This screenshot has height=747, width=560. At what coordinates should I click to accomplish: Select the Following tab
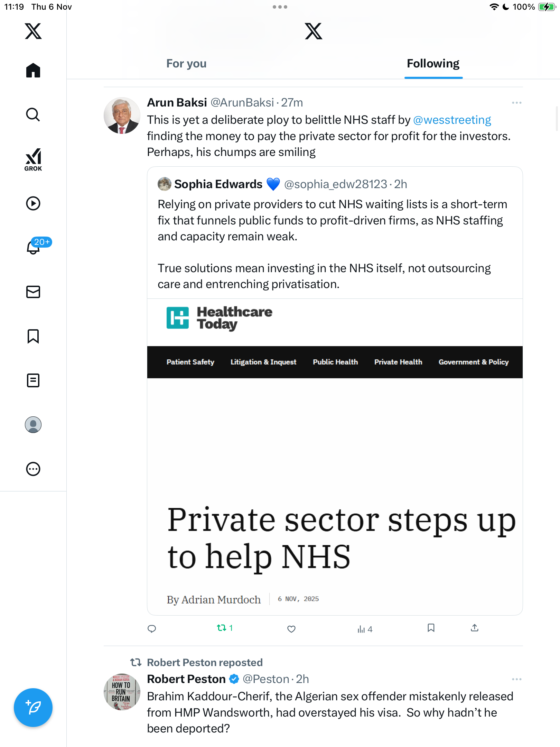pos(433,64)
